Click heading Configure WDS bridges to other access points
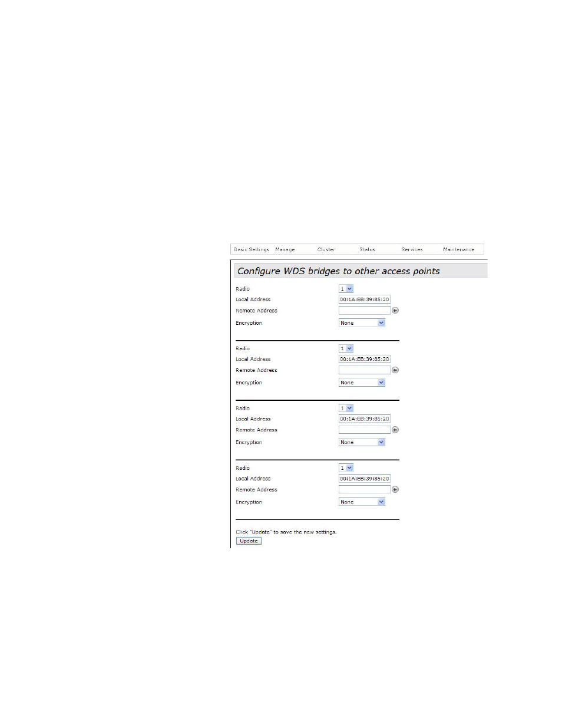Screen dimensions: 562x728 pyautogui.click(x=339, y=271)
